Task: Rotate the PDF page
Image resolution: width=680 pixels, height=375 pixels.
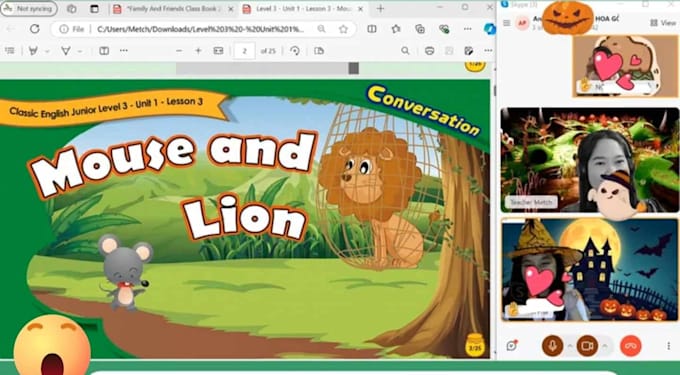Action: [294, 51]
